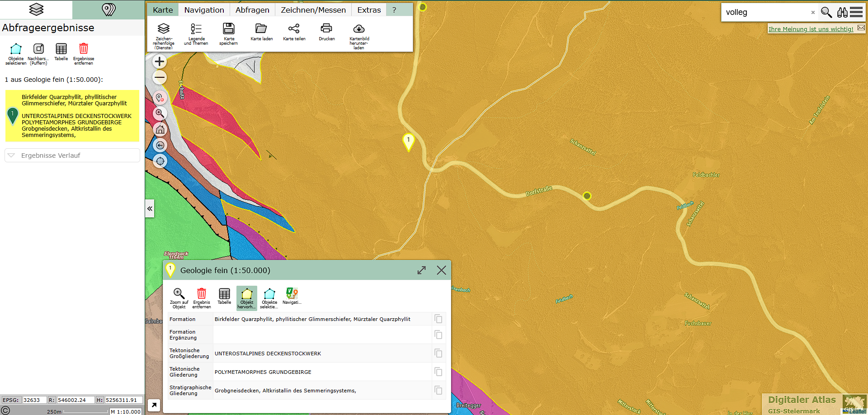Click the EPSG code field 32633
The width and height of the screenshot is (868, 415).
click(34, 400)
